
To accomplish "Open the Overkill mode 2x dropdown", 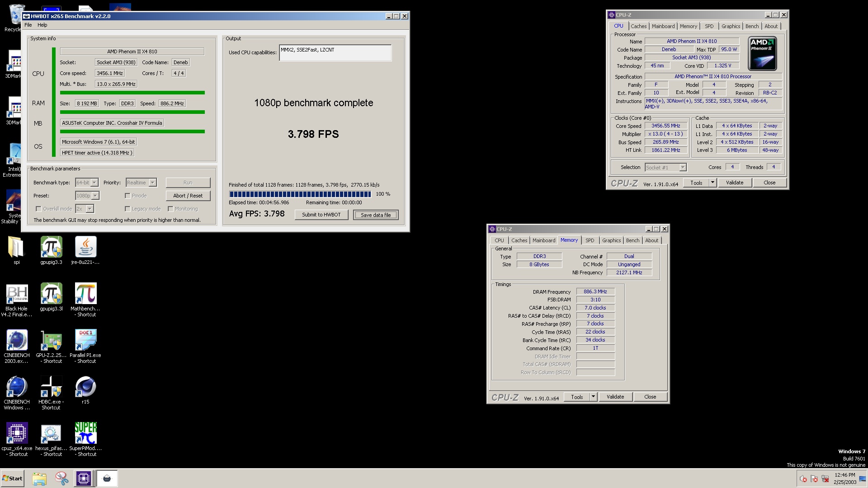I will pos(85,209).
